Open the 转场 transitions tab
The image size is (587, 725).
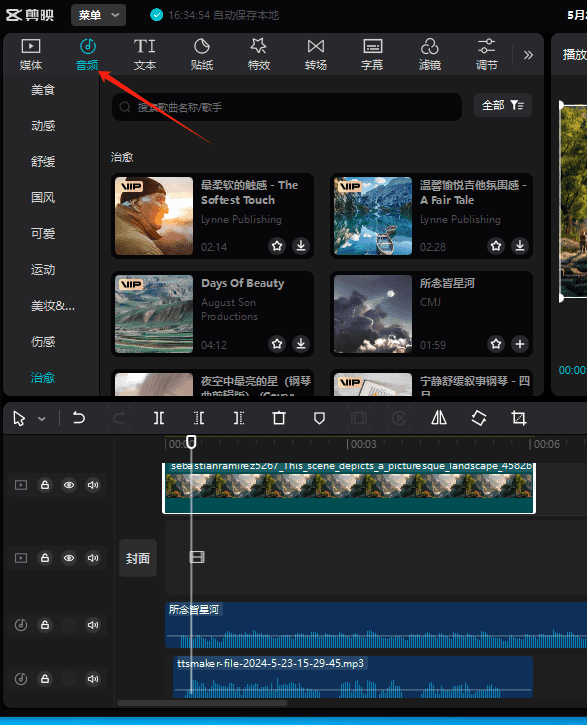coord(316,55)
